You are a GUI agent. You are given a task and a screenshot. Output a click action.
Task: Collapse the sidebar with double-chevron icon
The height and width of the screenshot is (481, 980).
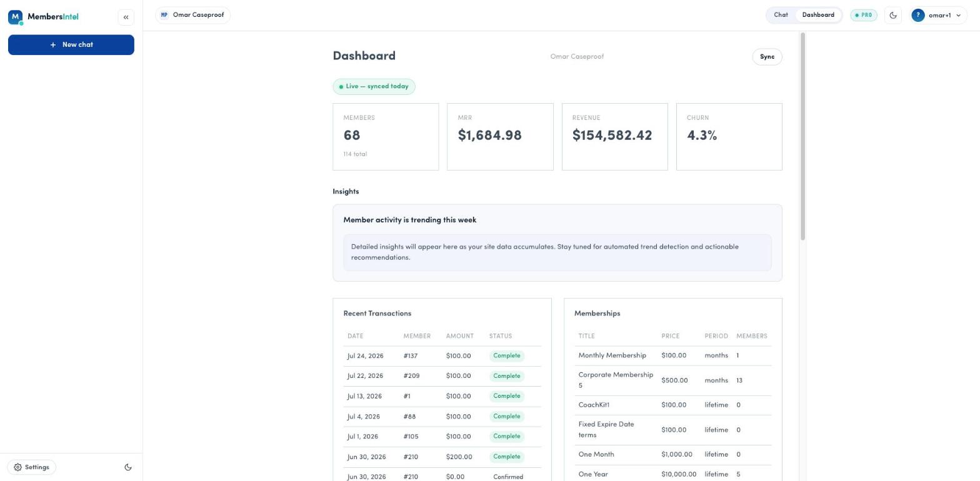pos(126,17)
